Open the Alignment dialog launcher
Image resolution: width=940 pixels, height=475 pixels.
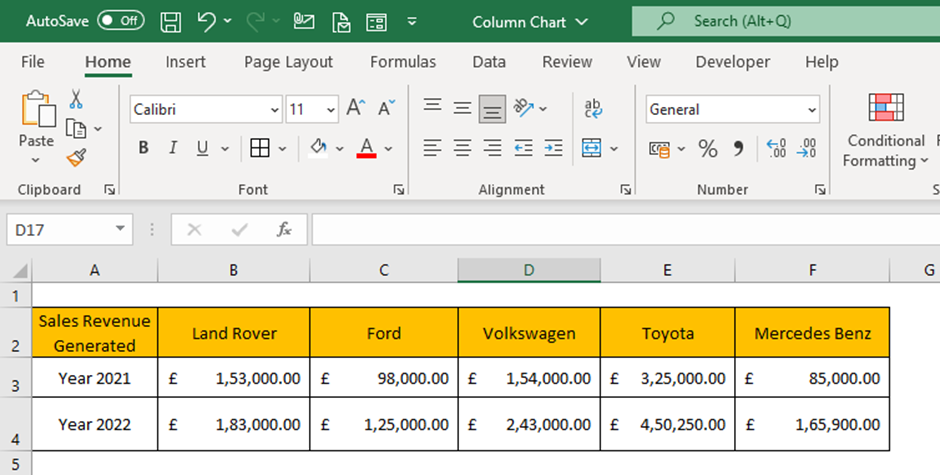626,190
